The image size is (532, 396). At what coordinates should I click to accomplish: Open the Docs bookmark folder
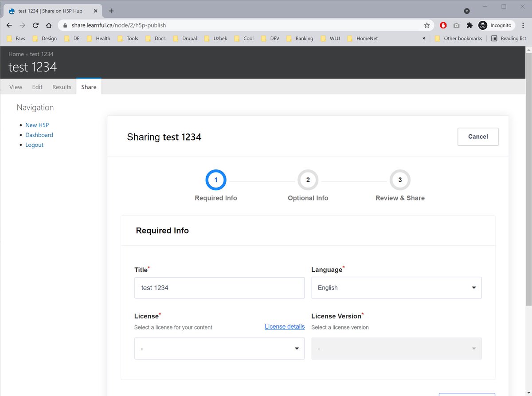[156, 39]
